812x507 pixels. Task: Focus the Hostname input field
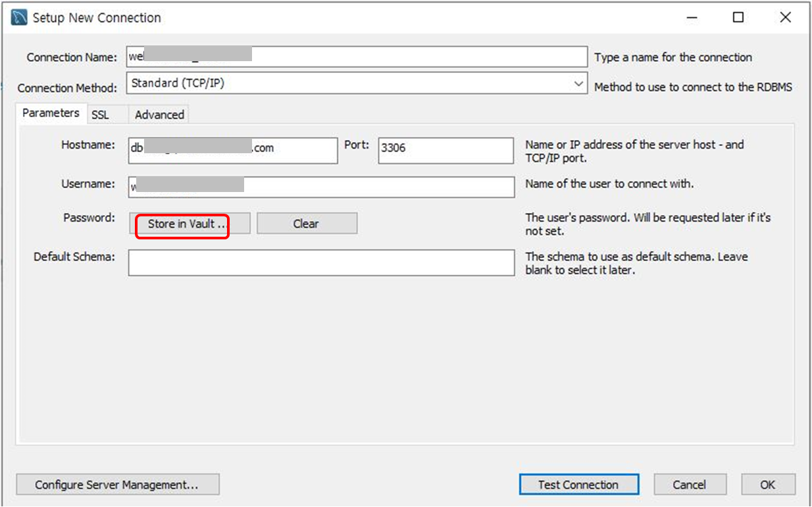tap(232, 150)
